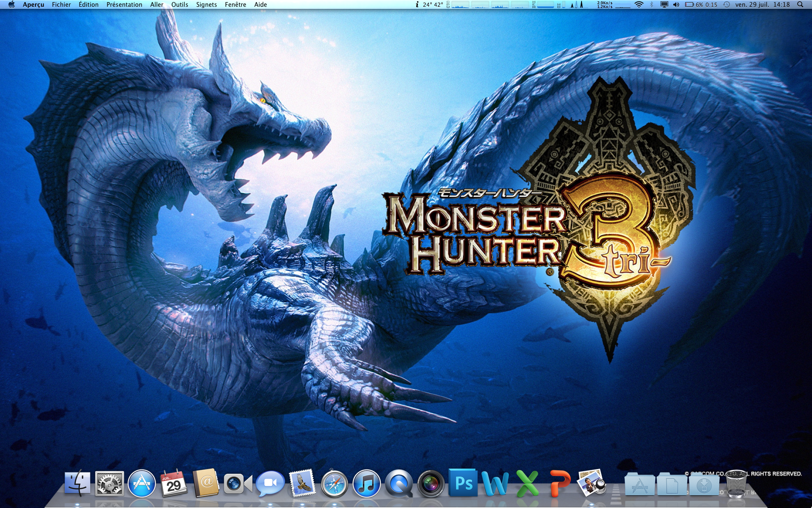Launch Safari compass icon
This screenshot has height=508, width=812.
[335, 483]
